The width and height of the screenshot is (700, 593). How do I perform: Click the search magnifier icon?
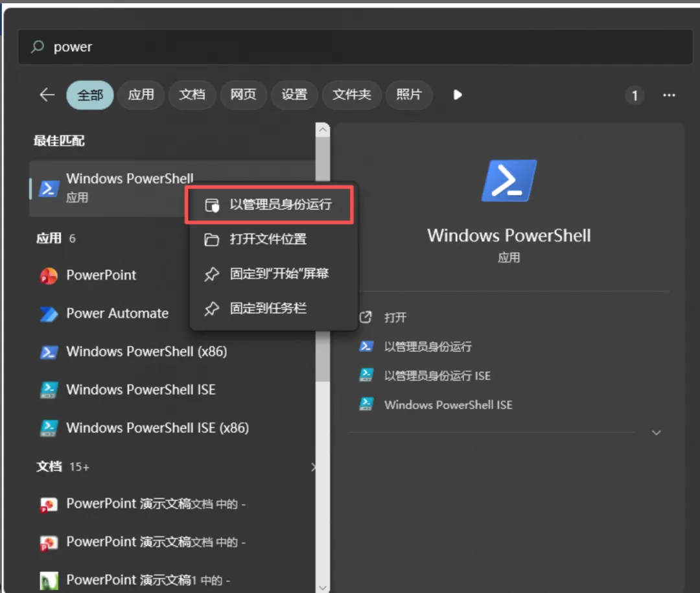(x=38, y=47)
